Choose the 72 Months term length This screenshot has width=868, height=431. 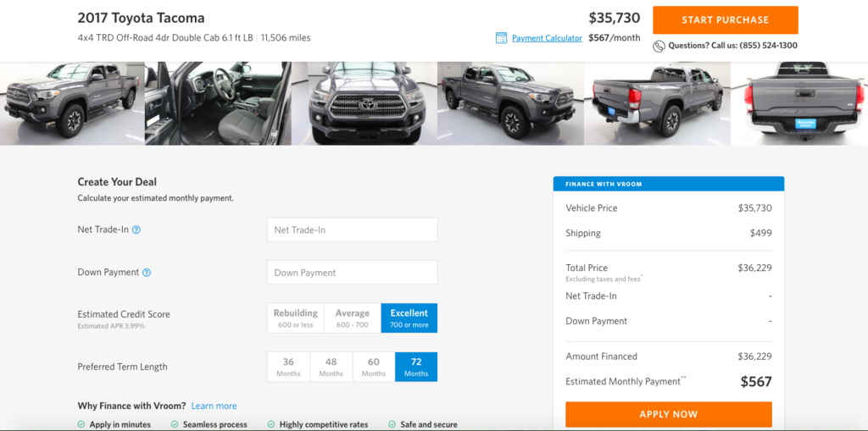click(x=416, y=367)
